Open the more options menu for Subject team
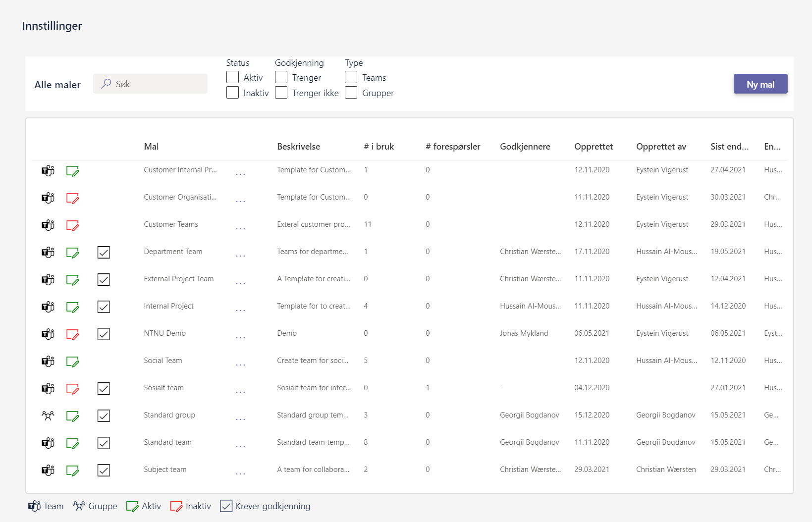This screenshot has height=522, width=812. pyautogui.click(x=240, y=474)
